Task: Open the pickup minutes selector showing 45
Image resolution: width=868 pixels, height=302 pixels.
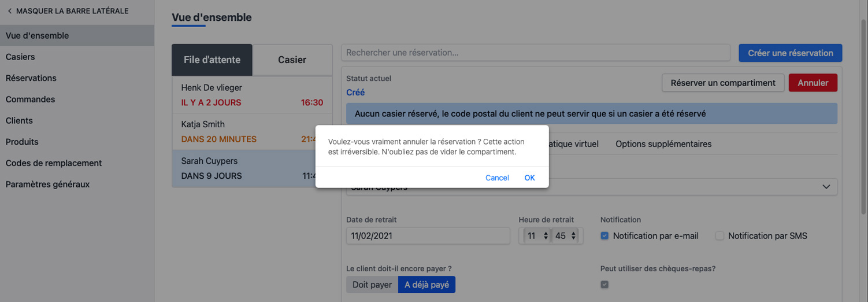Action: click(566, 235)
